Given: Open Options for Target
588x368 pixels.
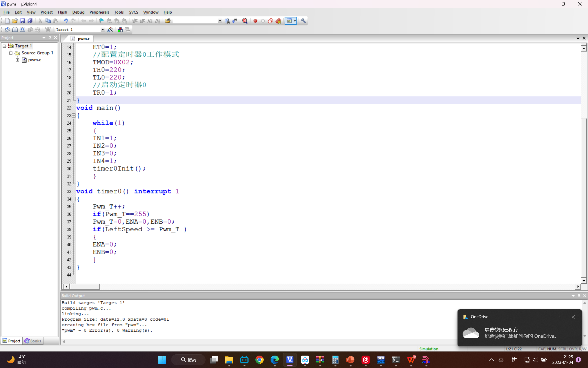Looking at the screenshot, I should (110, 30).
